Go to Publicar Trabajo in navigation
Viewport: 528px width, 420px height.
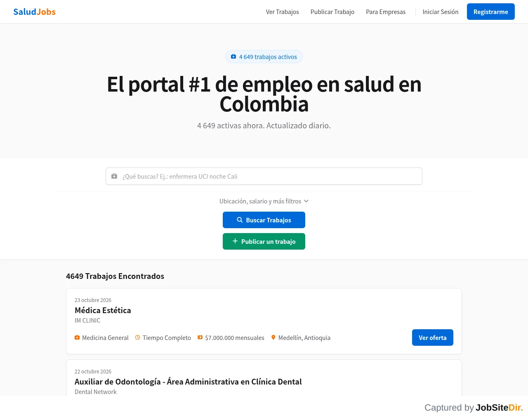(x=332, y=12)
